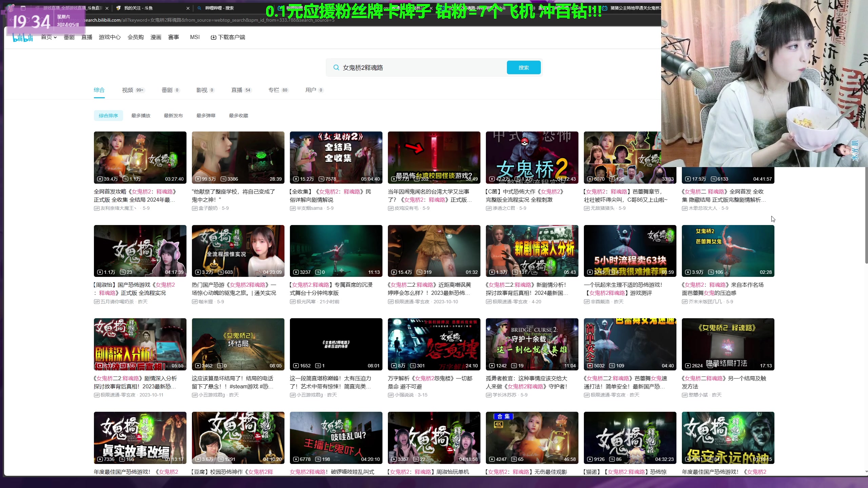
Task: Click the play-count icon next to 3237
Action: click(x=296, y=272)
